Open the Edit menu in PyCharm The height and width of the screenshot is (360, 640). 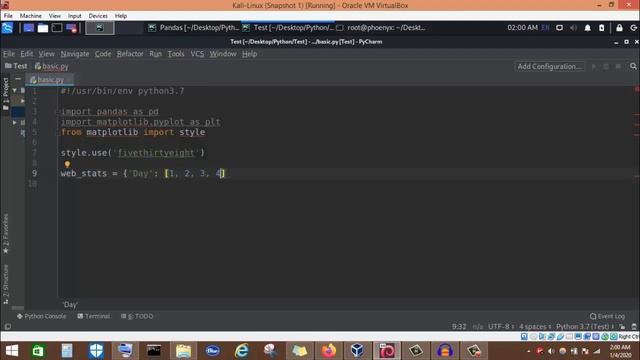click(x=27, y=54)
